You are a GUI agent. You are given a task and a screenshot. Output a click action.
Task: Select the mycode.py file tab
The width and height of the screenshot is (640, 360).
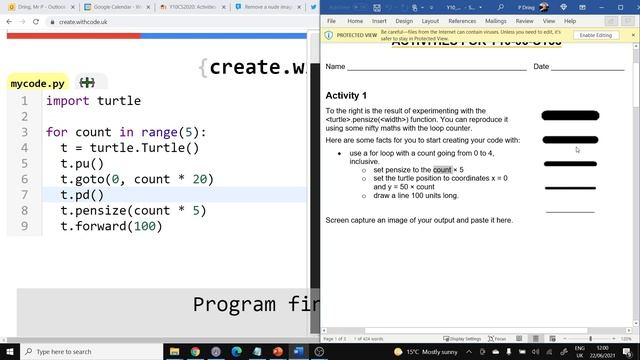38,83
